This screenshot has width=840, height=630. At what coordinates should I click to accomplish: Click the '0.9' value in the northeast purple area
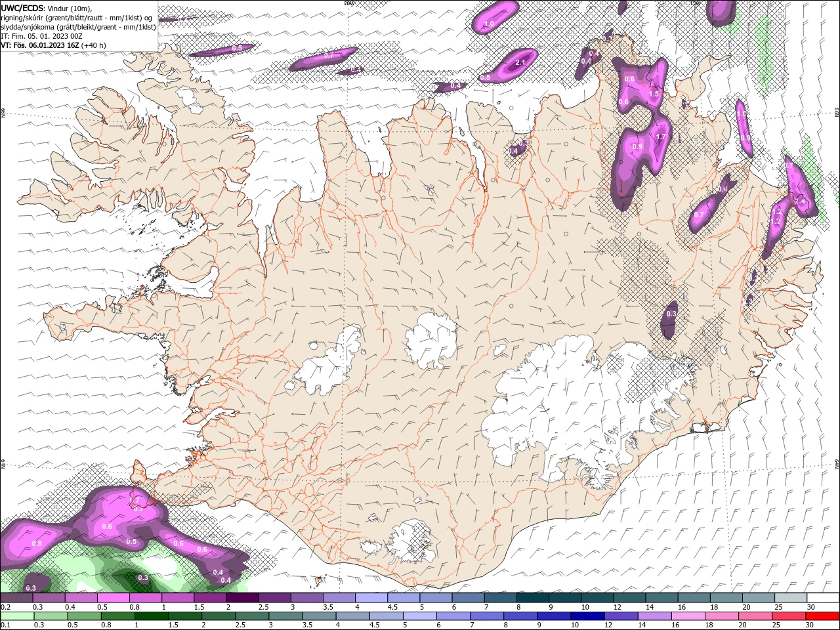pos(637,147)
